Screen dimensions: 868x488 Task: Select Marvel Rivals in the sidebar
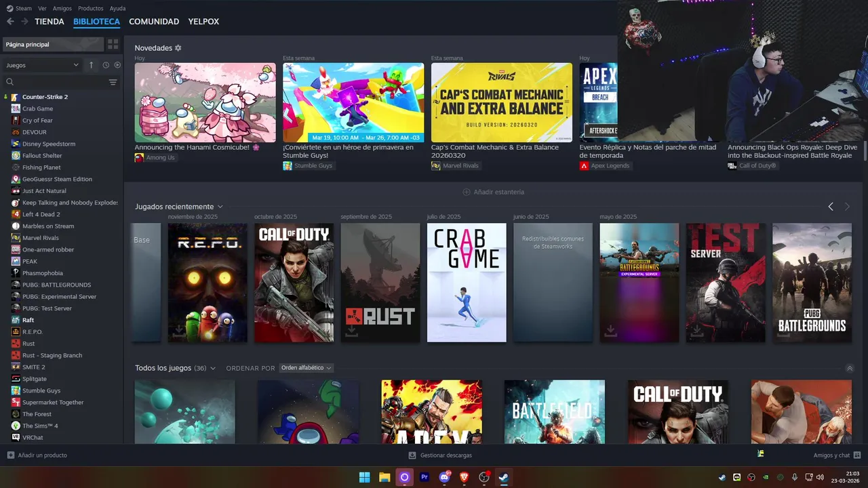pyautogui.click(x=40, y=238)
